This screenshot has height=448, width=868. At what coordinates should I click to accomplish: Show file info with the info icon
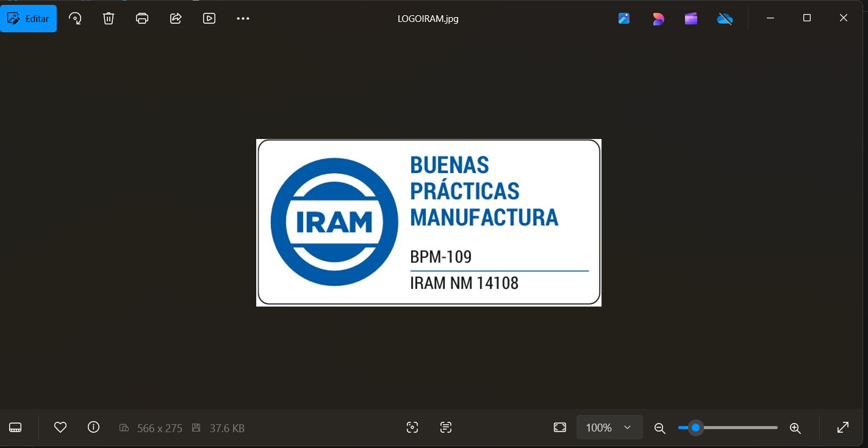tap(93, 427)
